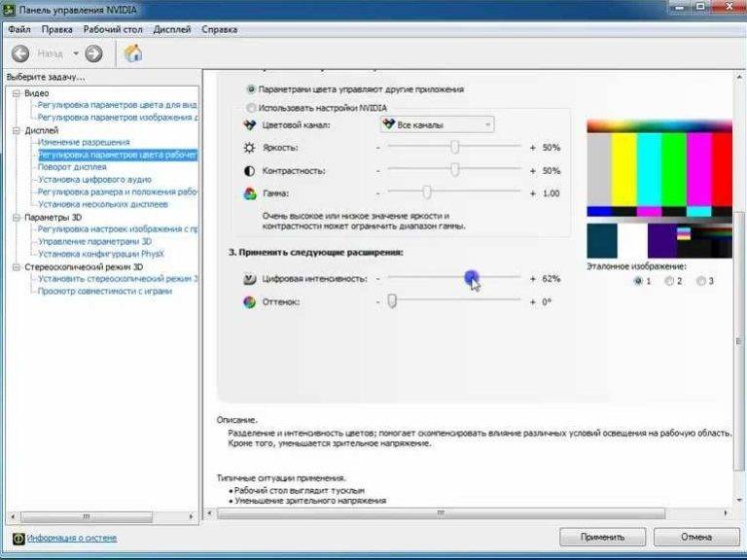
Task: Open the 'Все каналы' color channel dropdown
Action: 438,124
